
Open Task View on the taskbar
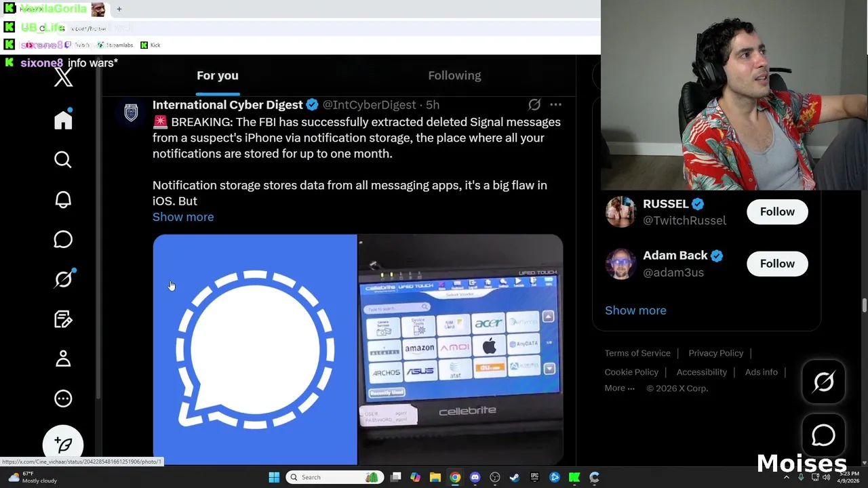coord(396,477)
